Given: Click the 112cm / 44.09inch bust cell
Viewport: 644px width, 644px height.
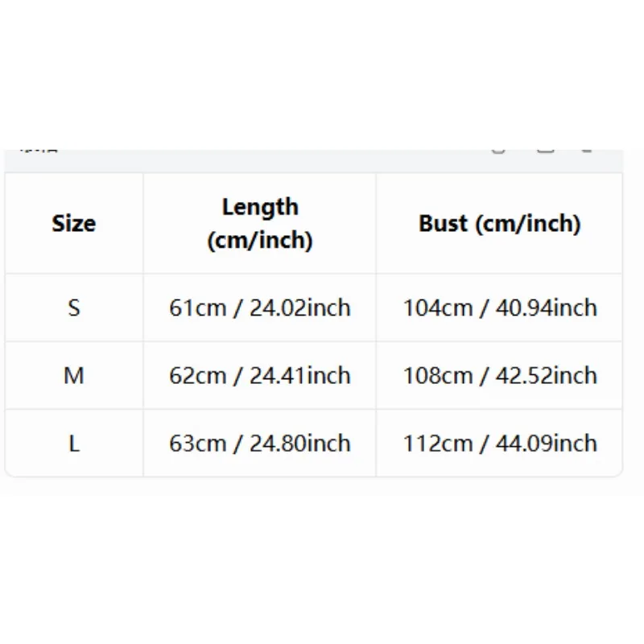Looking at the screenshot, I should pos(499,444).
